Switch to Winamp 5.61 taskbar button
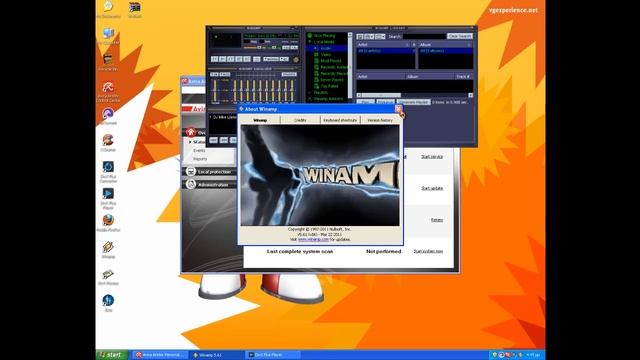Viewport: 640px width, 360px height. [x=217, y=355]
